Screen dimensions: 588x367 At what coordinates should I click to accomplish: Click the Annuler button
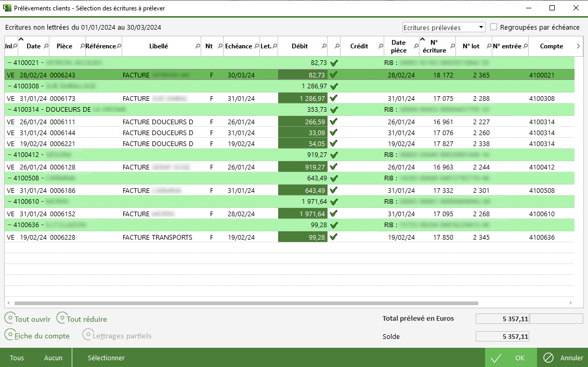[563, 358]
